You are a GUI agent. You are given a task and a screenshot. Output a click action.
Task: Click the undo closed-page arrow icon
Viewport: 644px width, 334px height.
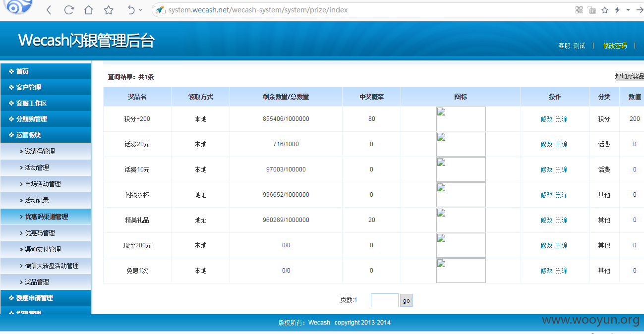(131, 10)
